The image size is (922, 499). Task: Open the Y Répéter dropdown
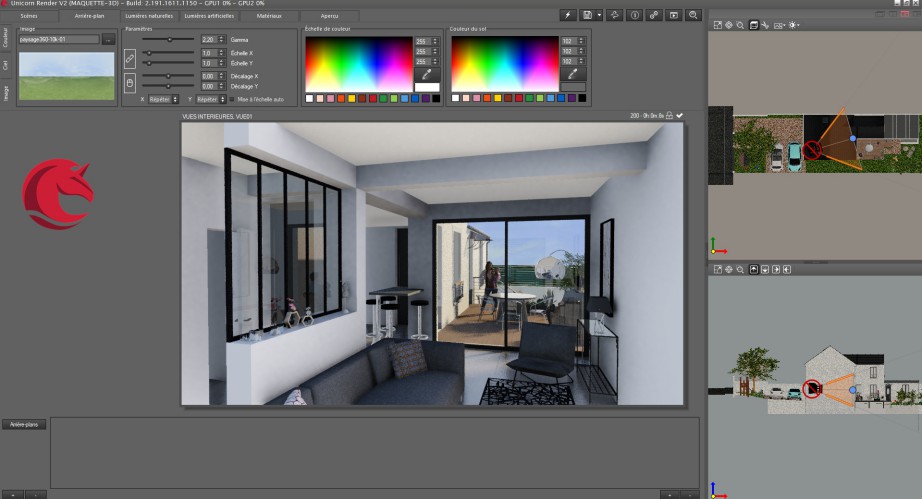(210, 99)
